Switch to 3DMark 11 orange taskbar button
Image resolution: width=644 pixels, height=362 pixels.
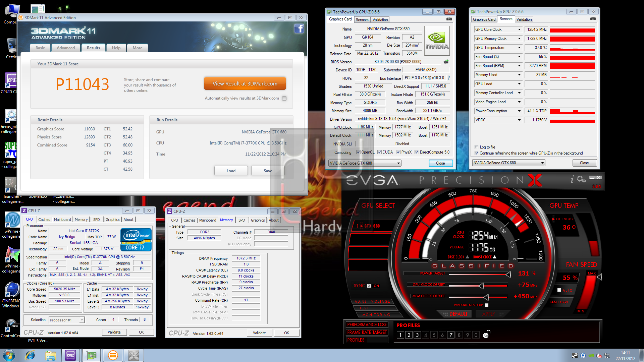click(113, 355)
